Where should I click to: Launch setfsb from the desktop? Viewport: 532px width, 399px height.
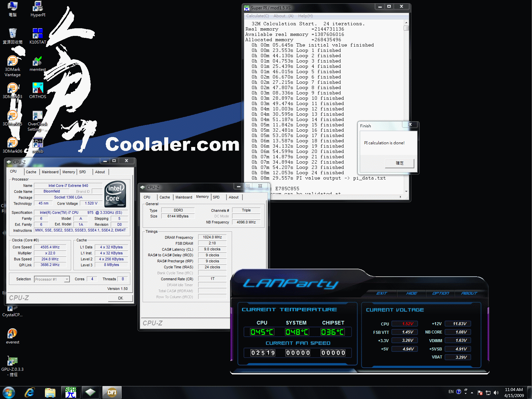point(38,145)
